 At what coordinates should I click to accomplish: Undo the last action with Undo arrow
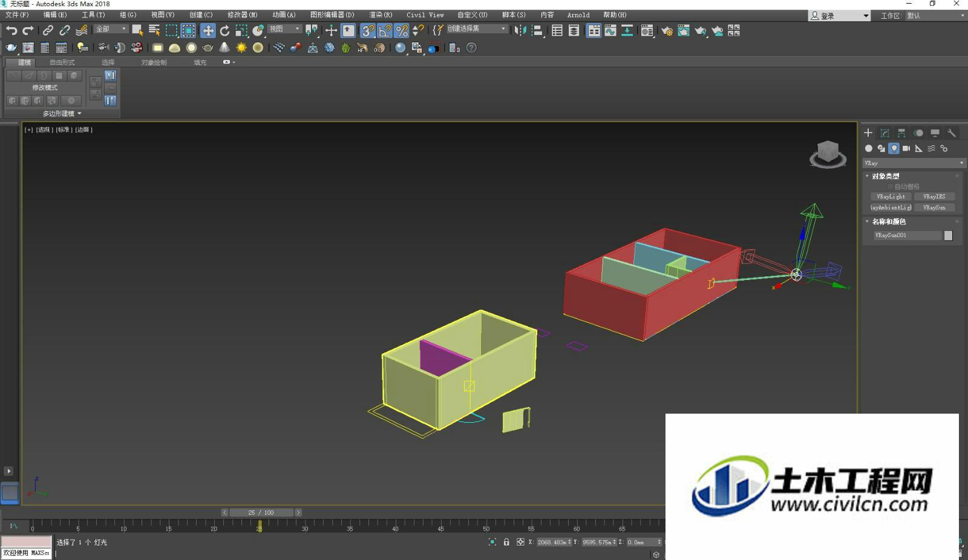tap(11, 30)
